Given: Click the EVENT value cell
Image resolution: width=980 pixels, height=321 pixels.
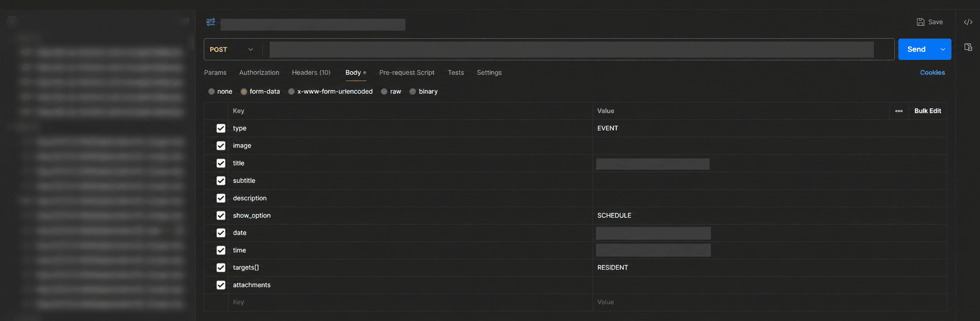Looking at the screenshot, I should tap(769, 128).
